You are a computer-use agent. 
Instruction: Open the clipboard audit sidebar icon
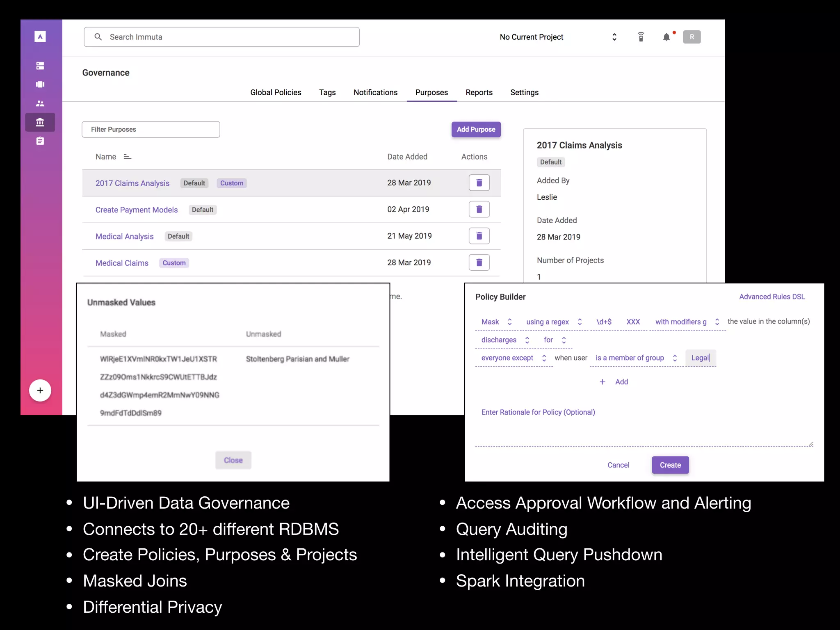point(40,141)
